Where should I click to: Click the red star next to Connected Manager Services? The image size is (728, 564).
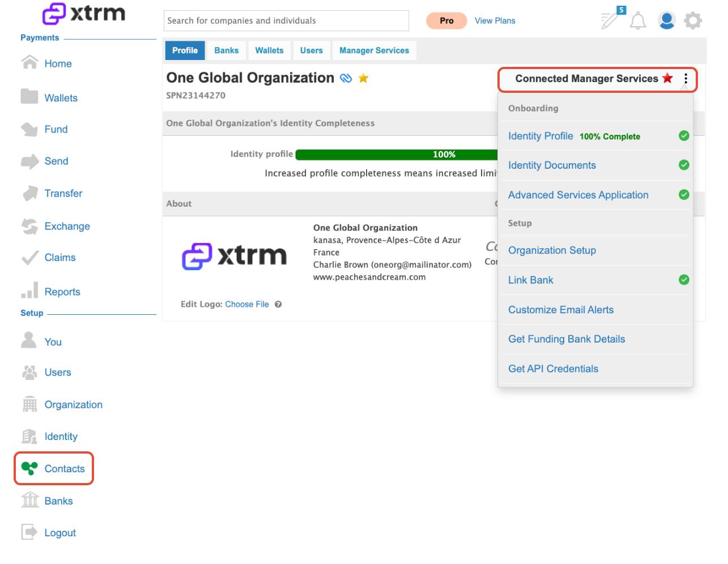(668, 78)
